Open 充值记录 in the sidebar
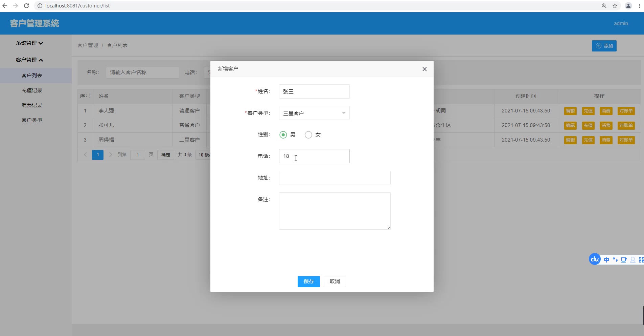 point(32,90)
